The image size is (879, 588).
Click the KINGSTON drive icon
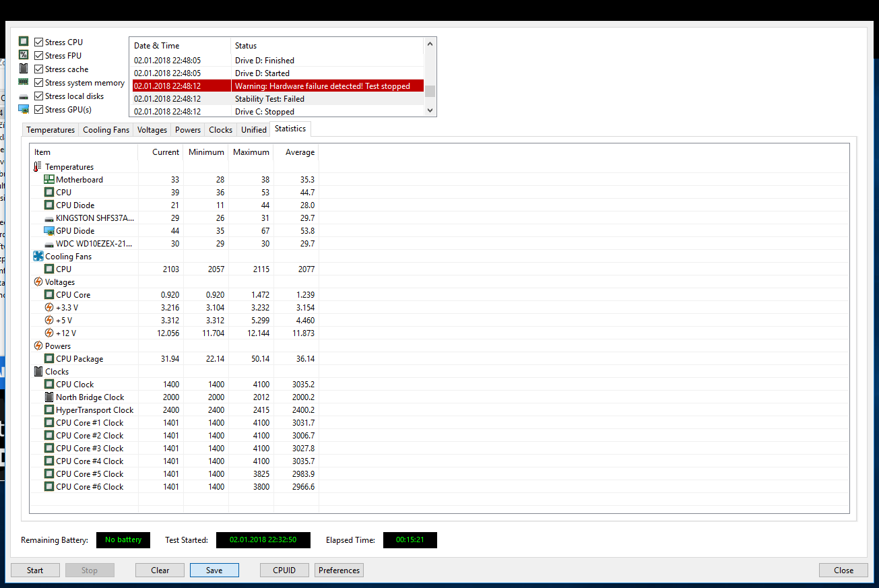[48, 218]
